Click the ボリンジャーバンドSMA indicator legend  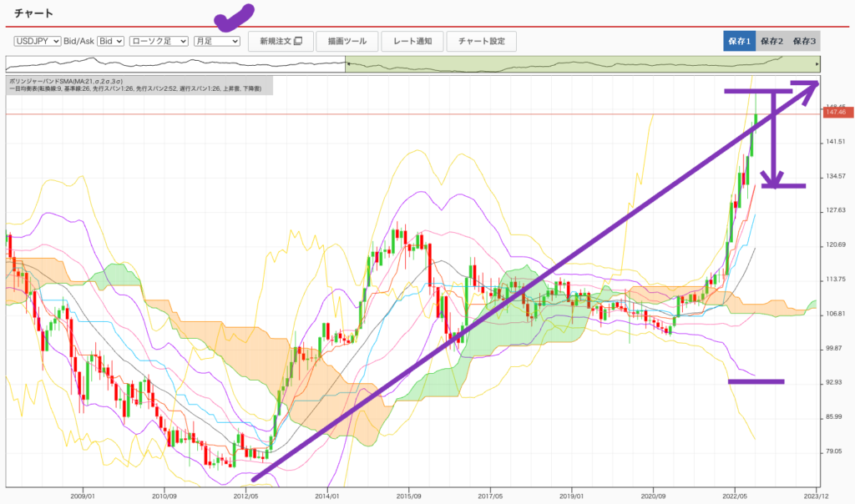[66, 81]
